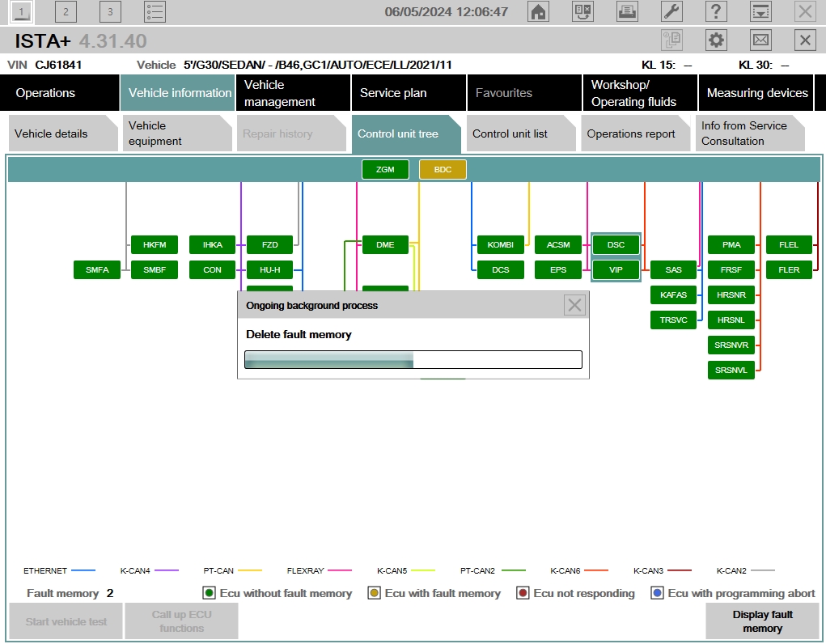Select the CON control unit

[x=212, y=270]
